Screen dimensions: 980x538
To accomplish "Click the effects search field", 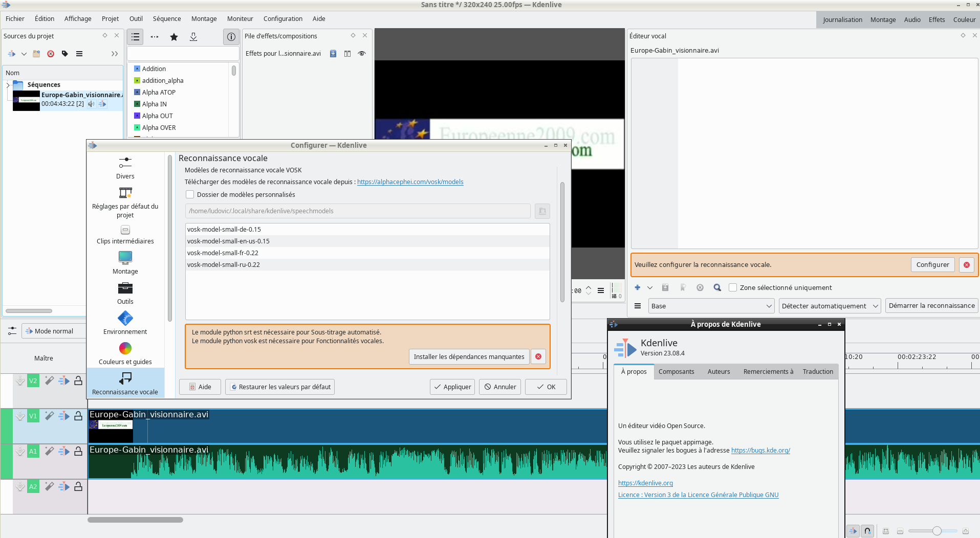I will coord(183,54).
